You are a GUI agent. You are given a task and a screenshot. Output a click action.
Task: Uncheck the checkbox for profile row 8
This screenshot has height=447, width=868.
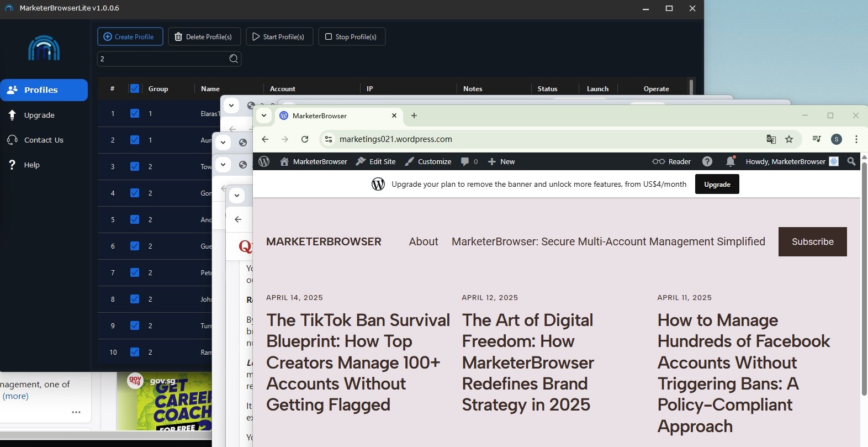click(x=134, y=299)
